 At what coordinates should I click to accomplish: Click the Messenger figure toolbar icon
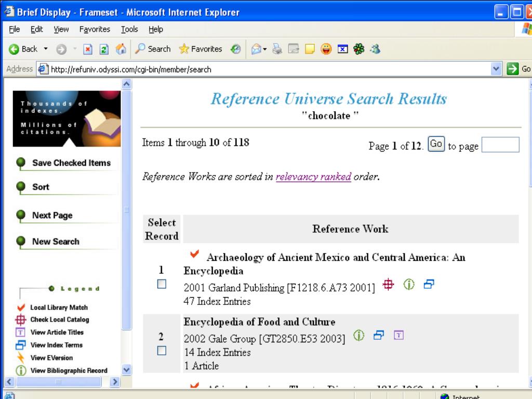tap(375, 49)
